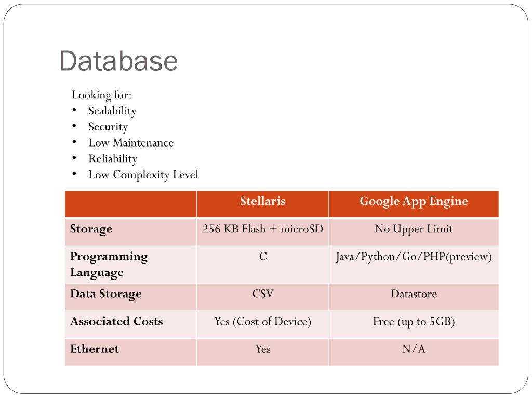Select the Low Complexity Level bullet
This screenshot has height=399, width=532.
[143, 175]
